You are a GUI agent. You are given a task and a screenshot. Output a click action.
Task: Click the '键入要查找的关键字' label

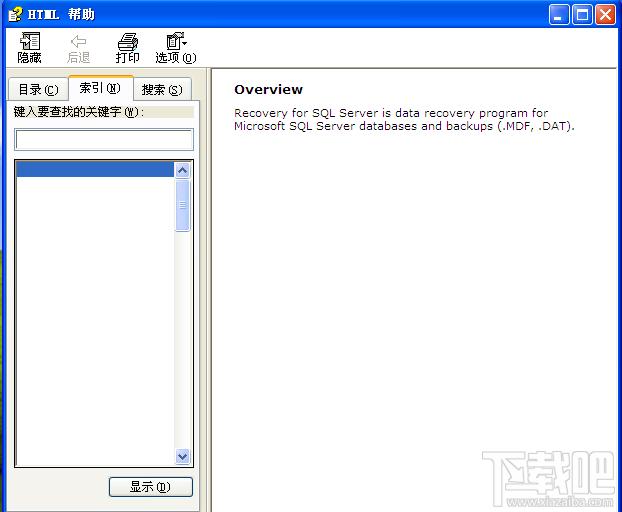coord(79,112)
